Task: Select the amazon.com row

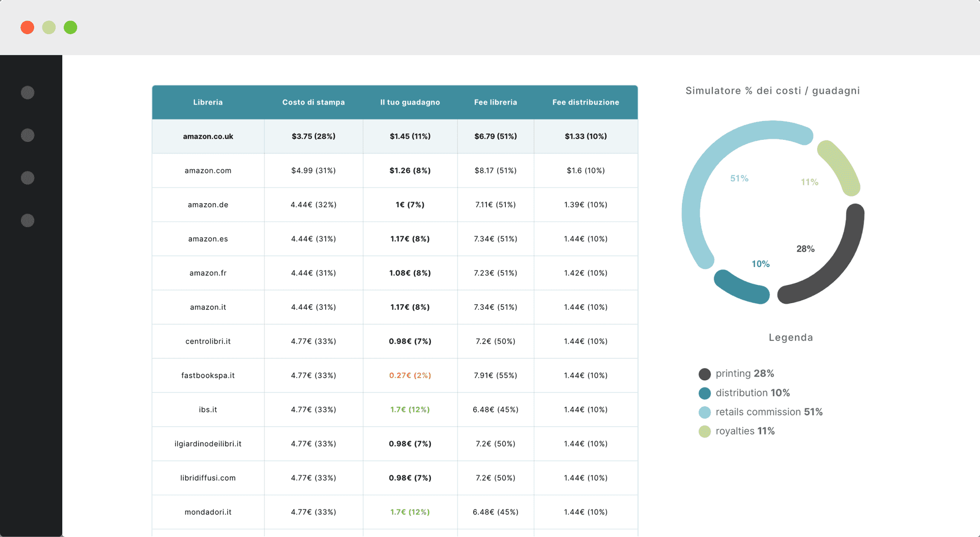Action: tap(395, 170)
